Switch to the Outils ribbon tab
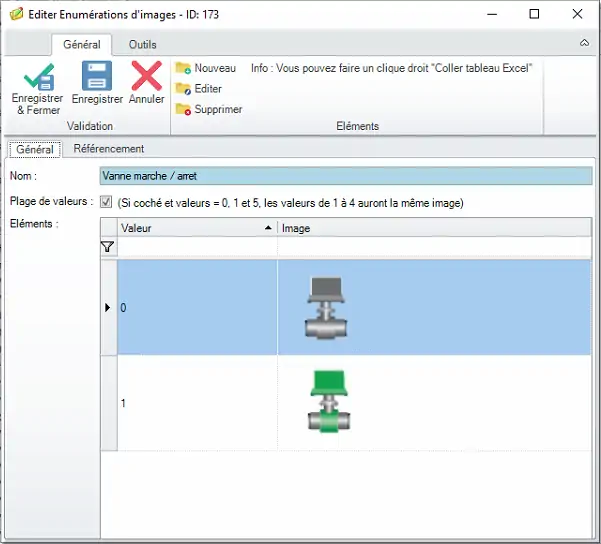The width and height of the screenshot is (601, 544). (143, 44)
